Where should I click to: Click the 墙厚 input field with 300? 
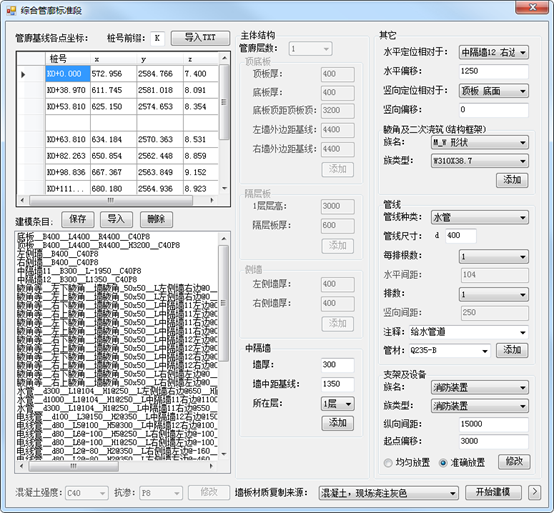click(337, 365)
